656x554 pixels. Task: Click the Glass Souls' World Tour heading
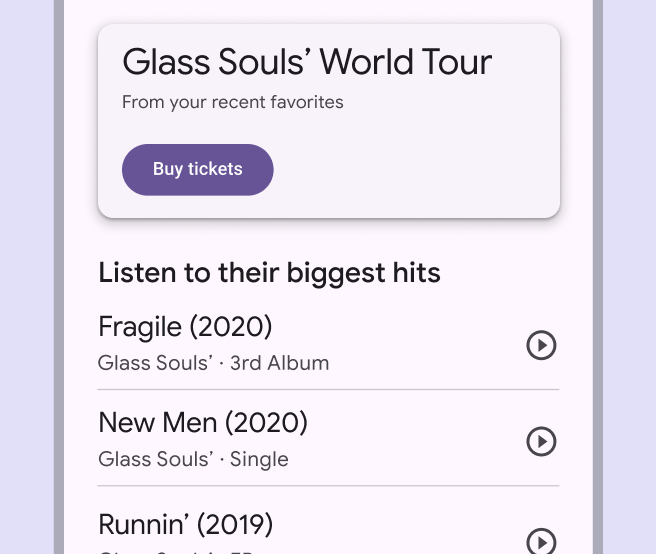coord(307,62)
